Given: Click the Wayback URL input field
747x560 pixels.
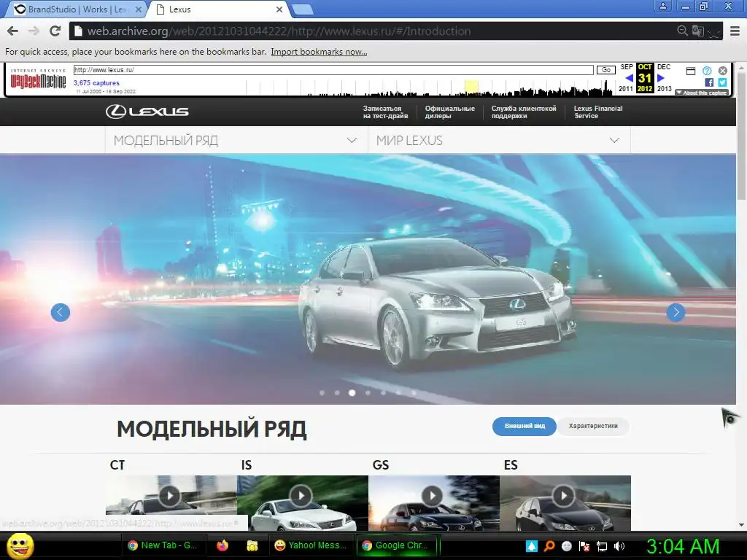Looking at the screenshot, I should tap(333, 70).
